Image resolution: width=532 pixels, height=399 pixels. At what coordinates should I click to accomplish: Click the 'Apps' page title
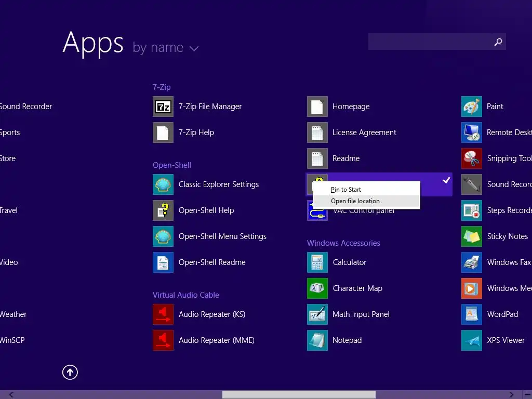pyautogui.click(x=94, y=43)
